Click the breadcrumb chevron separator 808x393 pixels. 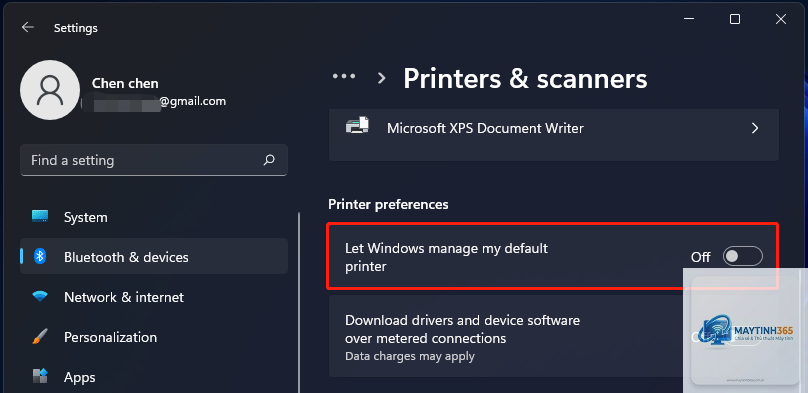[x=381, y=78]
